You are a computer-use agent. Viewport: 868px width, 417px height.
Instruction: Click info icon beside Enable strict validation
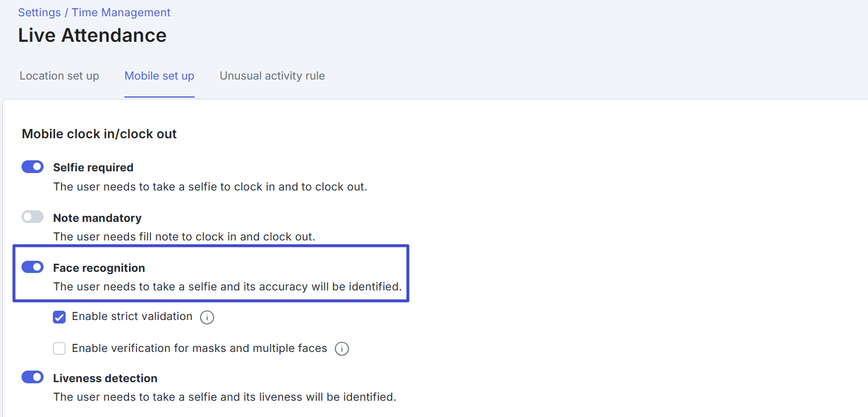click(207, 317)
